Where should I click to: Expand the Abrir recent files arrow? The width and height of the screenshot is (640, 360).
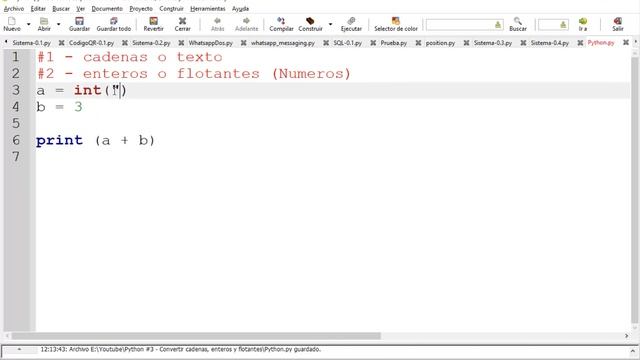coord(58,24)
